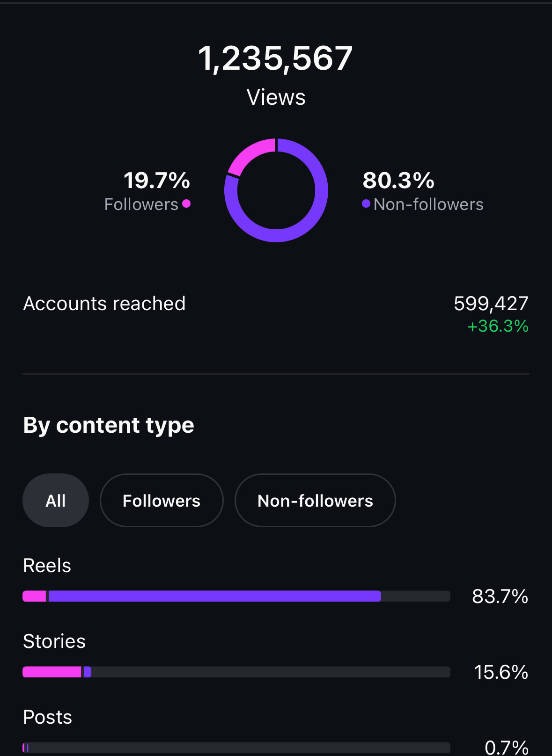Tap the Reels 83.7% value

(500, 596)
